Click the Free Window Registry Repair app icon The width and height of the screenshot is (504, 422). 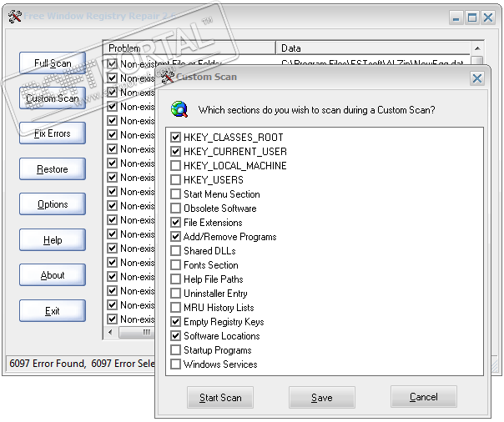14,16
